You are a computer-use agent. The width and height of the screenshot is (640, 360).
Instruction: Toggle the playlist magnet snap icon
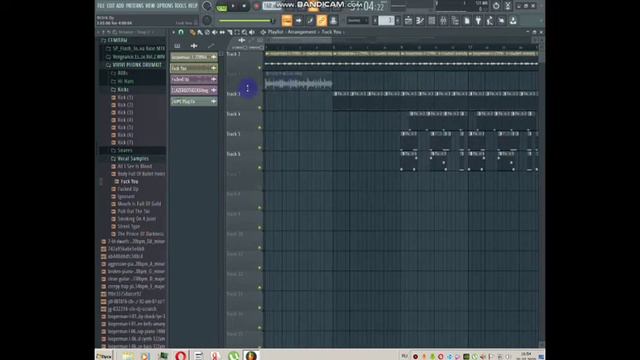181,32
